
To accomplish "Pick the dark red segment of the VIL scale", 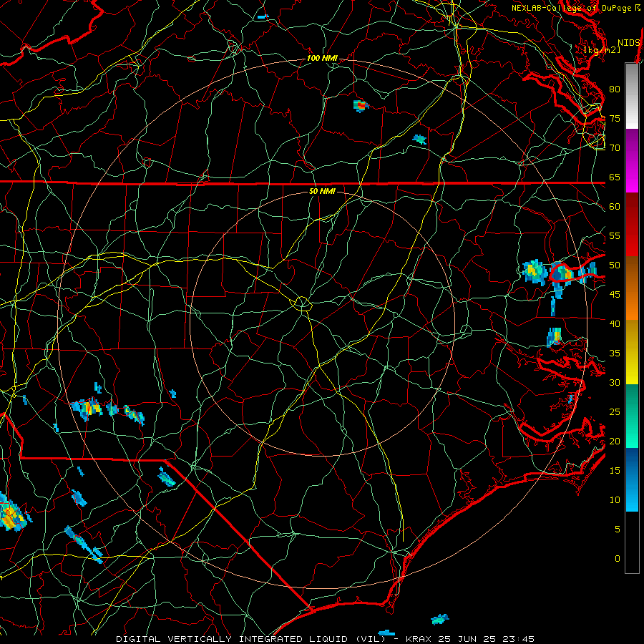I will click(x=632, y=225).
